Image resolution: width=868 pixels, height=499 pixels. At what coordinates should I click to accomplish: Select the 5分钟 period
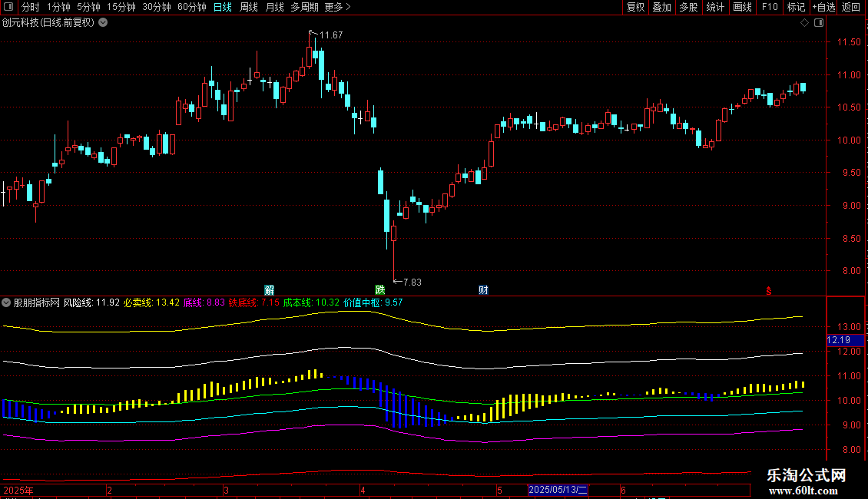(x=88, y=7)
